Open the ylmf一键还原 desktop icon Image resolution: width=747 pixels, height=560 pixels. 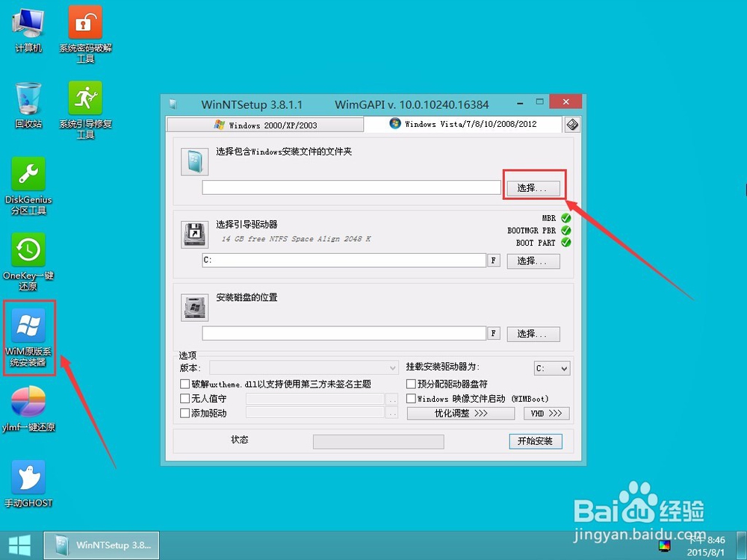(28, 408)
